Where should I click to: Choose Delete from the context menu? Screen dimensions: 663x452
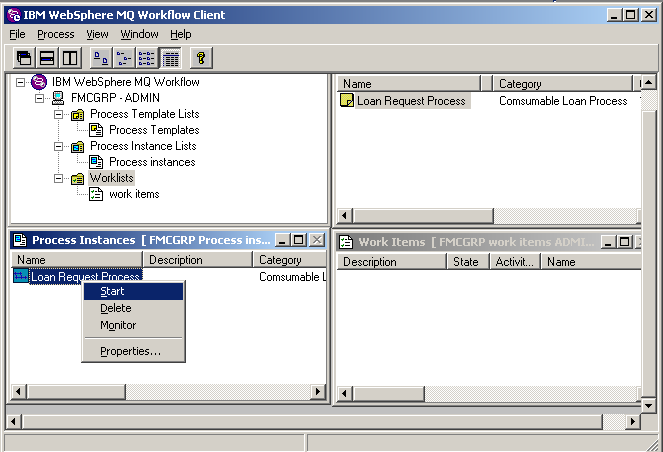click(x=133, y=308)
